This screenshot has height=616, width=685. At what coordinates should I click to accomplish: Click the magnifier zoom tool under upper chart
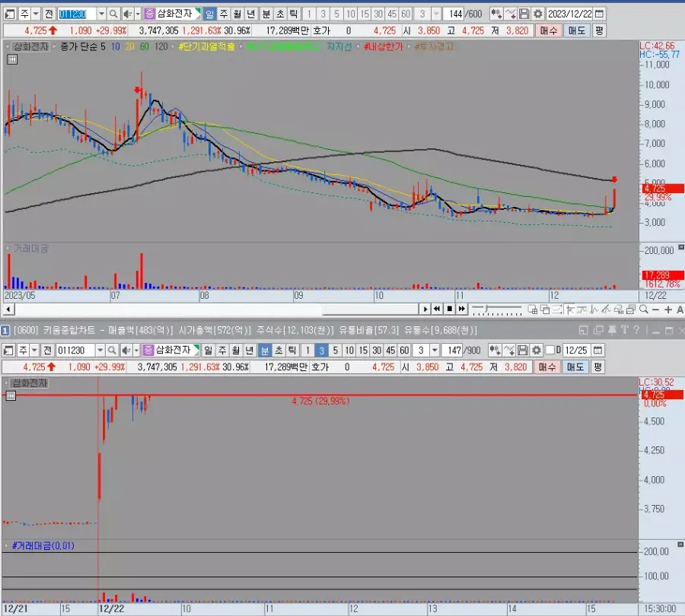point(643,310)
